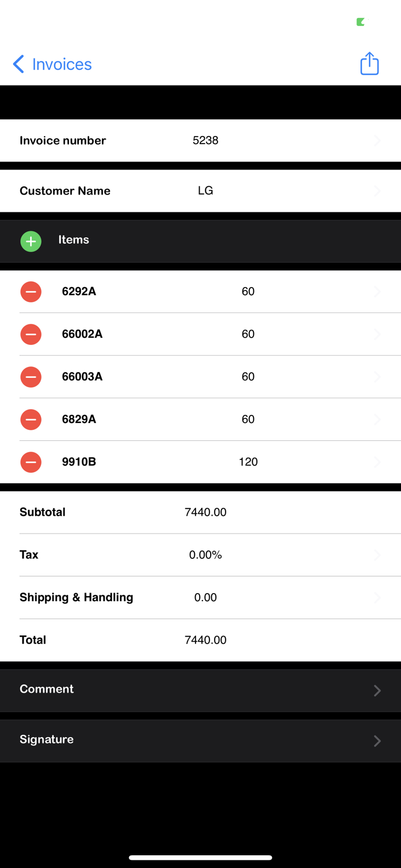The height and width of the screenshot is (868, 401).
Task: Open item 6292A to view details
Action: pyautogui.click(x=203, y=292)
